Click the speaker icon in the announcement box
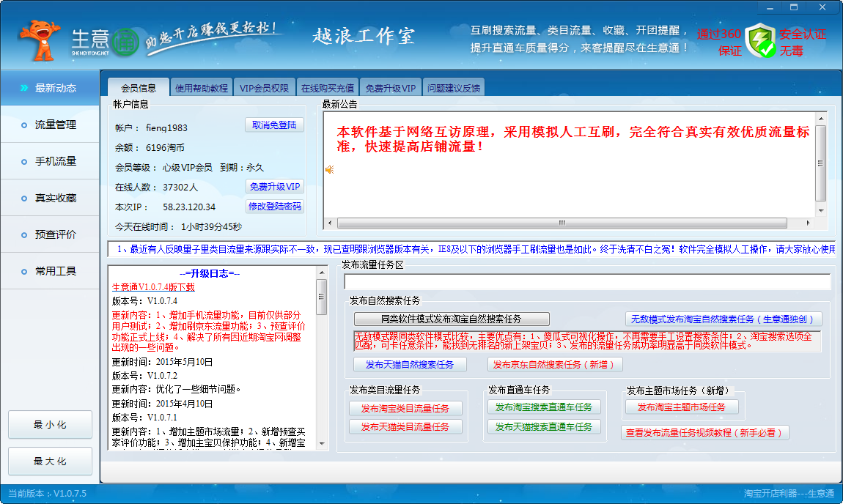843x504 pixels. click(x=330, y=170)
